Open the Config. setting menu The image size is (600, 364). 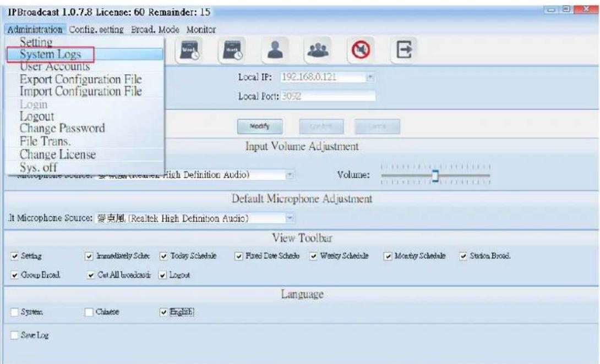click(96, 30)
